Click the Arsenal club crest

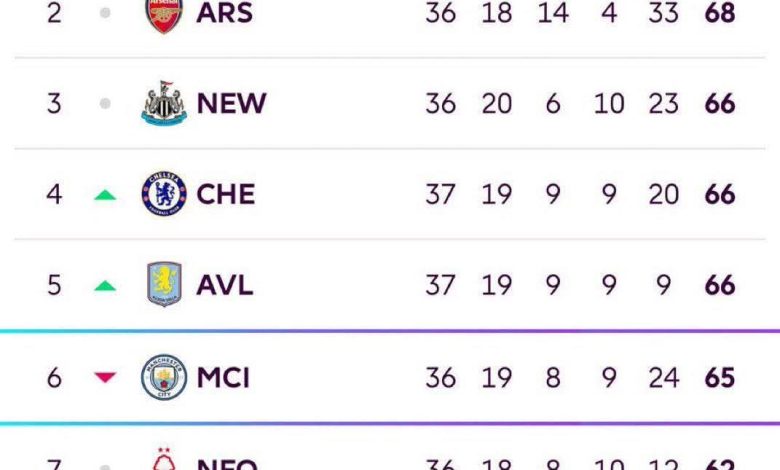[x=163, y=14]
